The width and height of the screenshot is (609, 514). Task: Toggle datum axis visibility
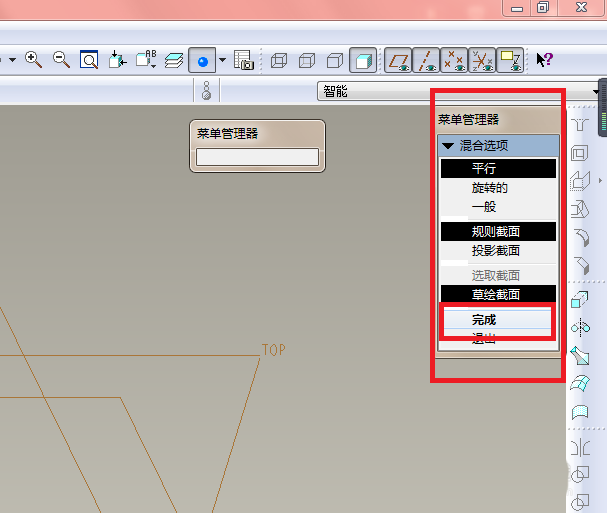[426, 61]
